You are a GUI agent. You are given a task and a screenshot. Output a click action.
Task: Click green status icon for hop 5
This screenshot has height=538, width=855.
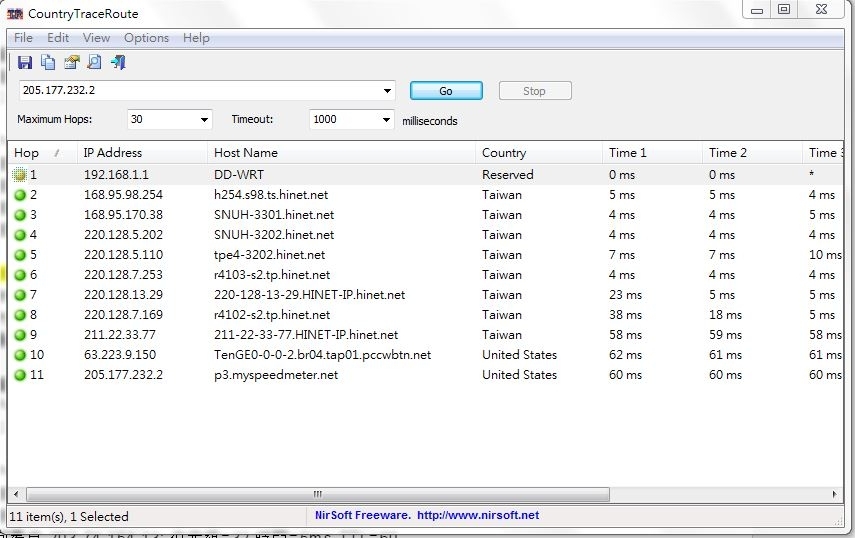(x=20, y=255)
